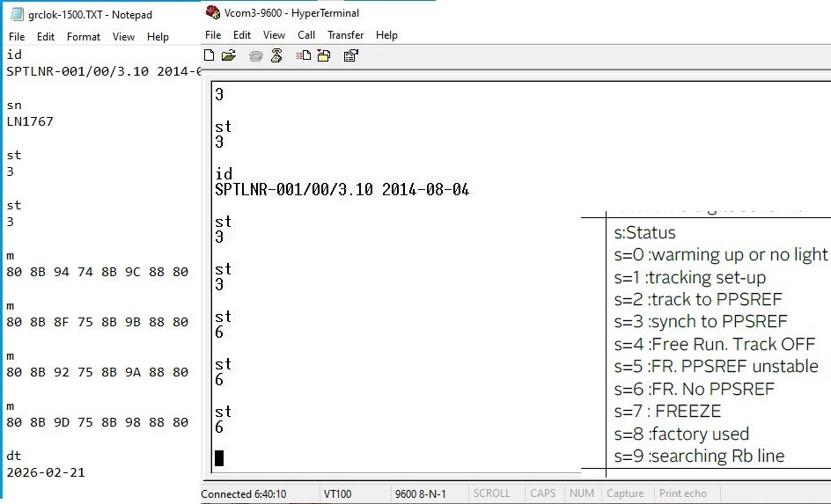Click 's=5 :FR. PPSREF unstable' text
Screen dimensions: 831x504
click(x=716, y=367)
